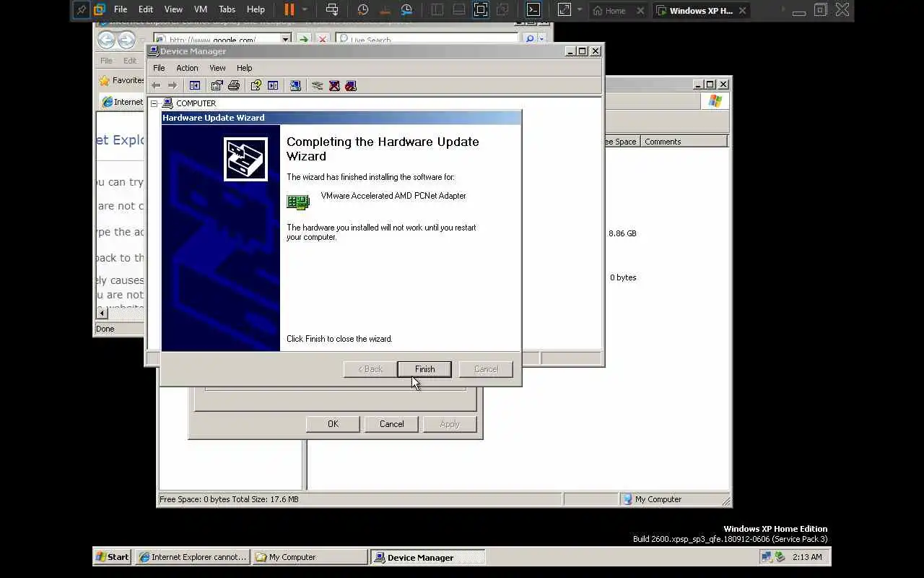Toggle console tree icon in Device Manager toolbar
Screen dimensions: 924x578
(x=194, y=85)
